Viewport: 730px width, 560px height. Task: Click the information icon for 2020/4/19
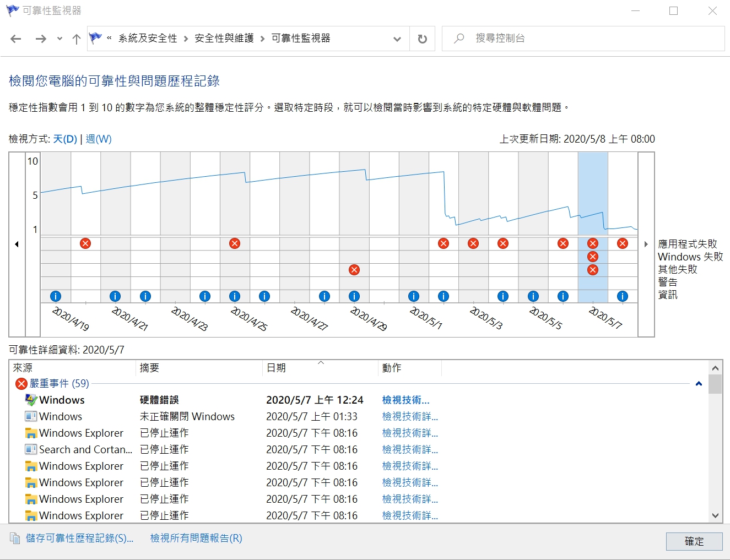pyautogui.click(x=56, y=296)
